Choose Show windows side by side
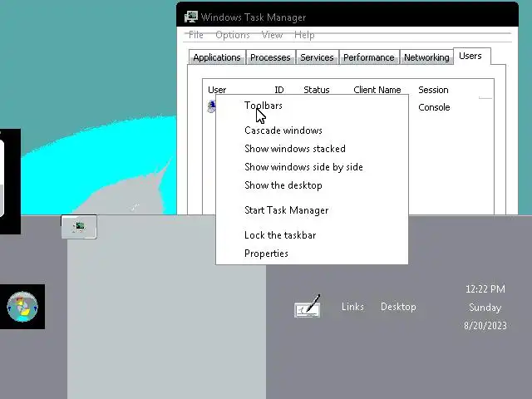This screenshot has height=399, width=532. coord(312,167)
